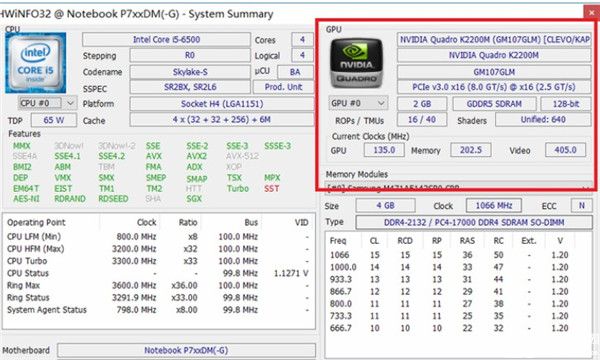Click the µCU BA value field
The height and width of the screenshot is (360, 600).
pos(295,72)
